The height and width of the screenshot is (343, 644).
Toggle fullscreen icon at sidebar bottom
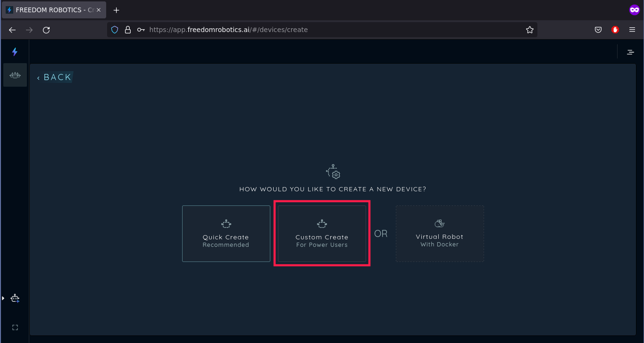pyautogui.click(x=15, y=327)
